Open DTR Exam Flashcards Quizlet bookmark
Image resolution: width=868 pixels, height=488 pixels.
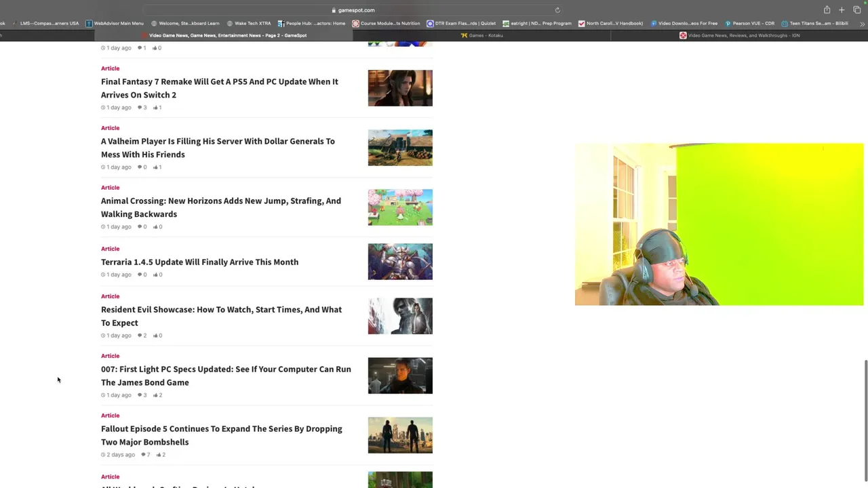tap(461, 23)
